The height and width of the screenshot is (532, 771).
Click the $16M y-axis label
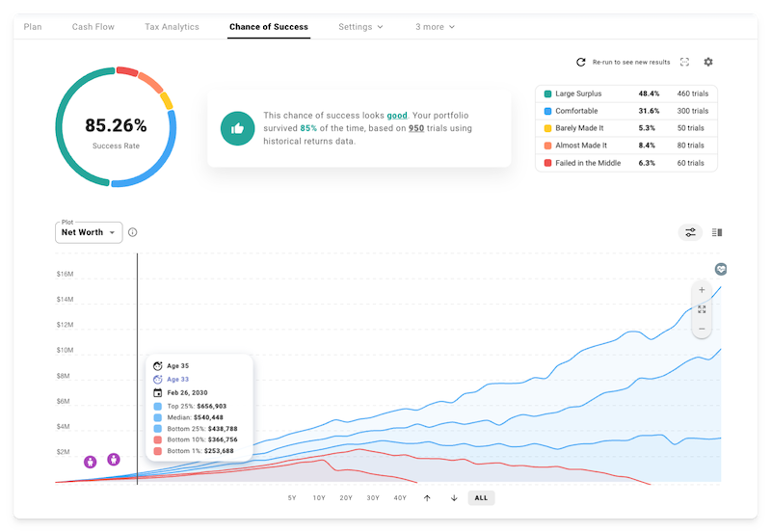(65, 274)
